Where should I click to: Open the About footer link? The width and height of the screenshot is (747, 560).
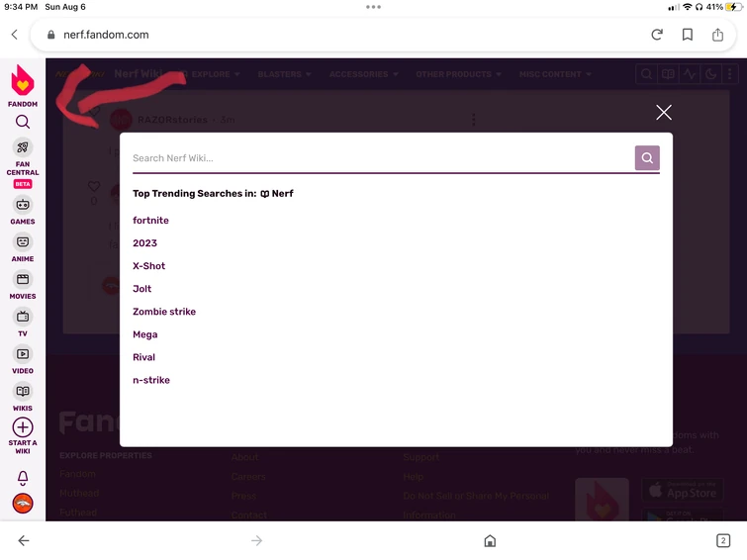point(244,457)
